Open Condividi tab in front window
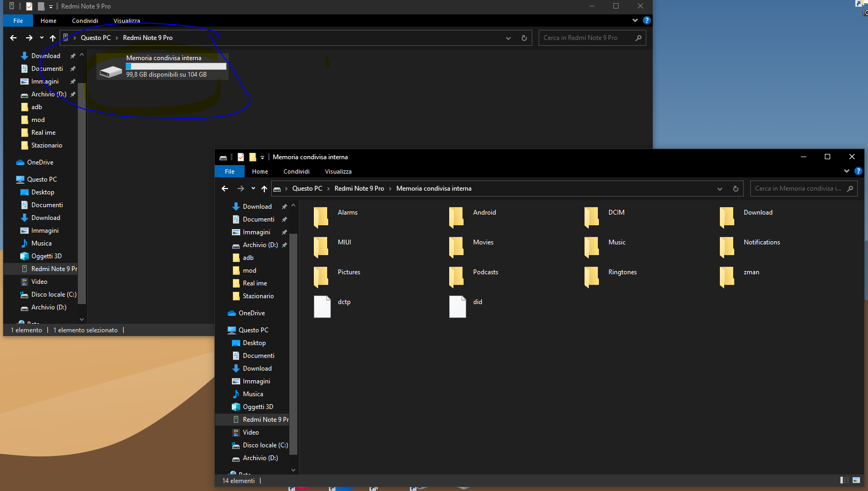Image resolution: width=868 pixels, height=491 pixels. click(x=296, y=171)
